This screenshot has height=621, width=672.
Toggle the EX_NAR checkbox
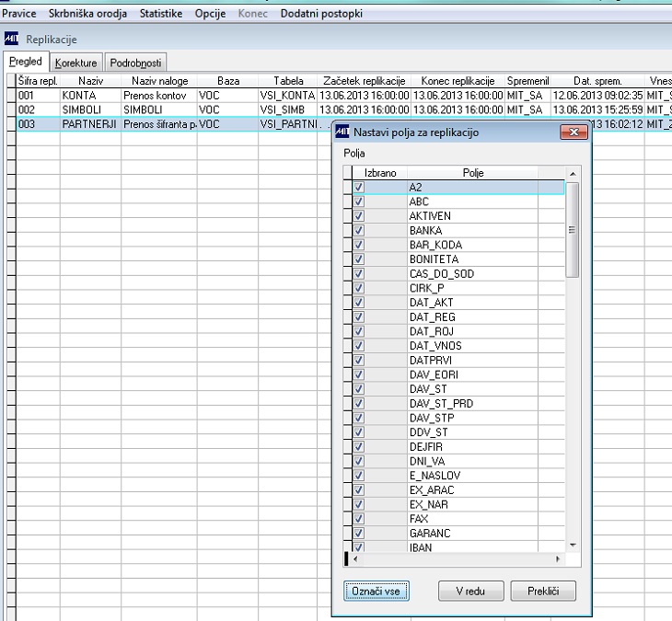pos(359,504)
